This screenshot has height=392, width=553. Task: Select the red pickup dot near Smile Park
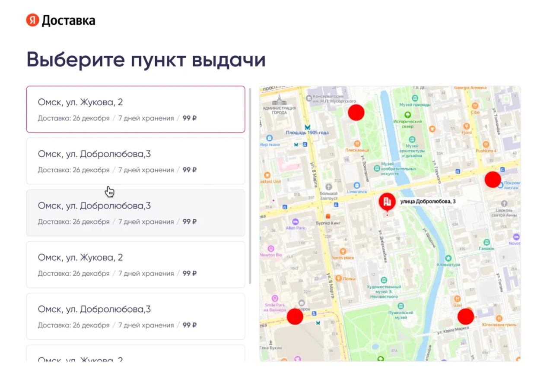click(x=295, y=316)
